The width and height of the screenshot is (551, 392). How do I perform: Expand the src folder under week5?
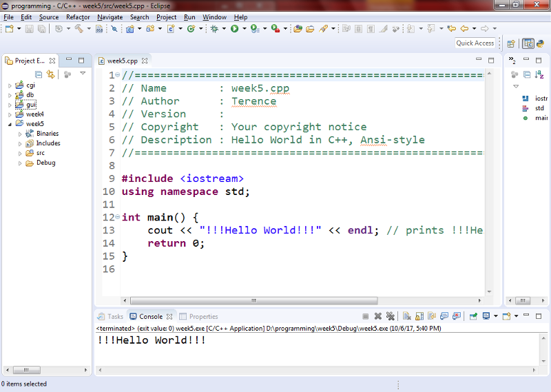(20, 153)
